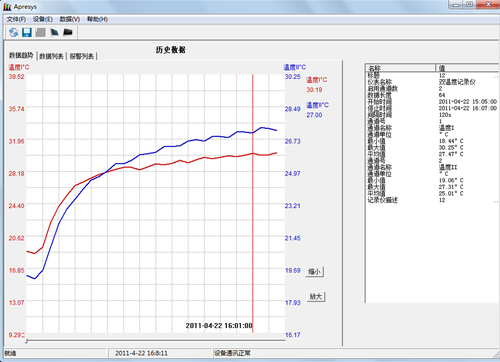Click the 数据长度 value 64
The image size is (500, 362).
pos(442,95)
